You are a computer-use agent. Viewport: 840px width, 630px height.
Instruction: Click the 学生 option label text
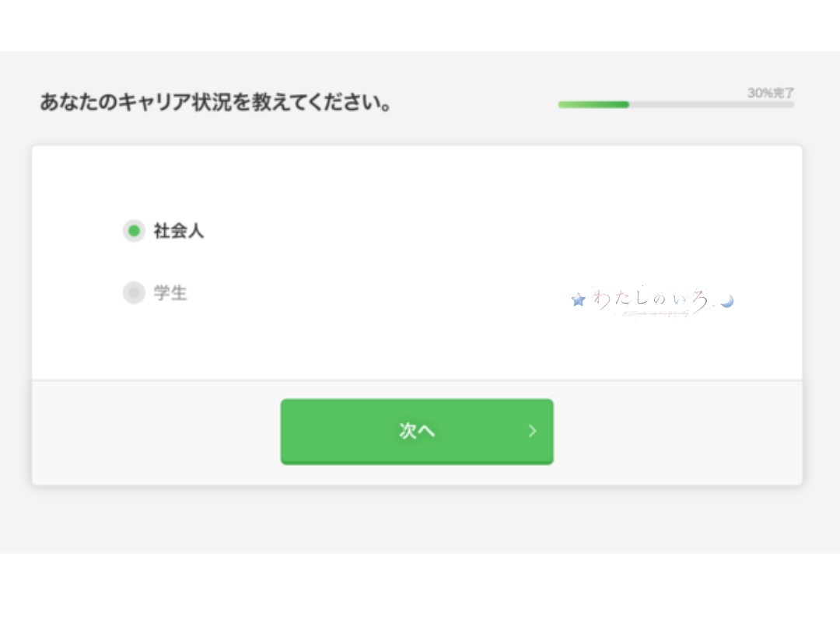click(x=170, y=293)
